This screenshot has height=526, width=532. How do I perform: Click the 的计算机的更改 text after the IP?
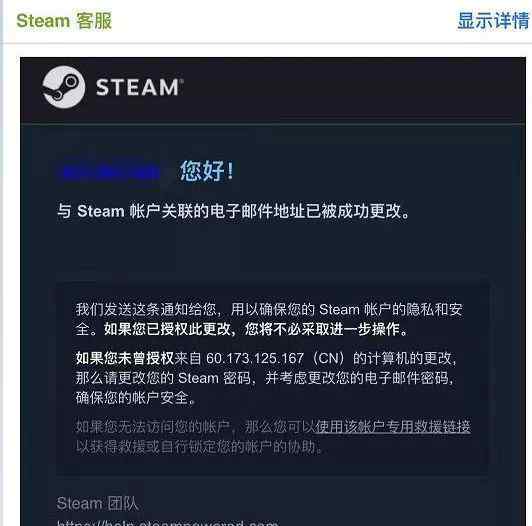[x=403, y=358]
